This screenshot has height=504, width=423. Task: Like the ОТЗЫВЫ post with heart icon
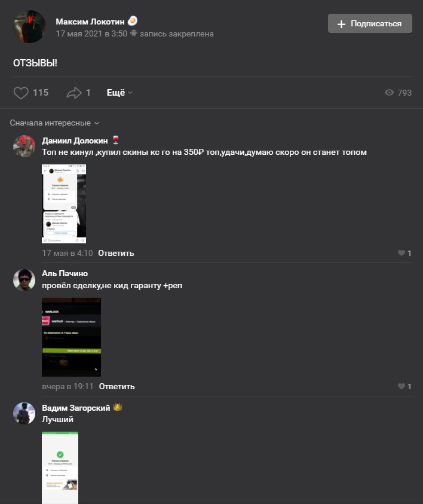point(21,93)
